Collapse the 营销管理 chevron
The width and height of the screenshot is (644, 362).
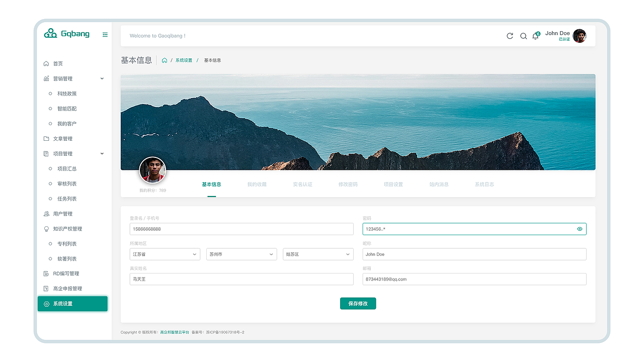(x=102, y=78)
